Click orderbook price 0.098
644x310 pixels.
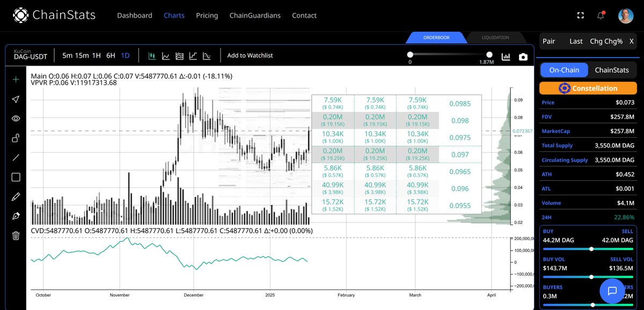click(x=460, y=121)
